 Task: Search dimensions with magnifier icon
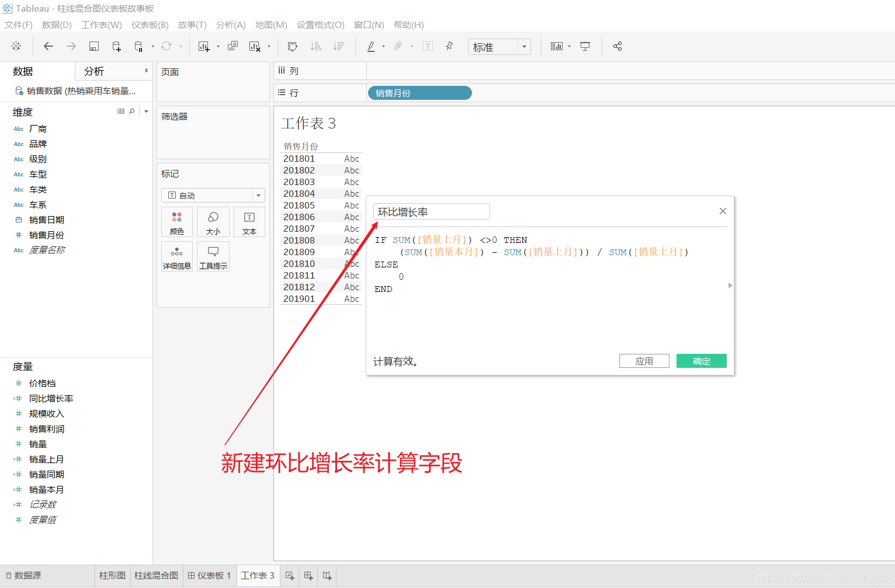[x=132, y=111]
